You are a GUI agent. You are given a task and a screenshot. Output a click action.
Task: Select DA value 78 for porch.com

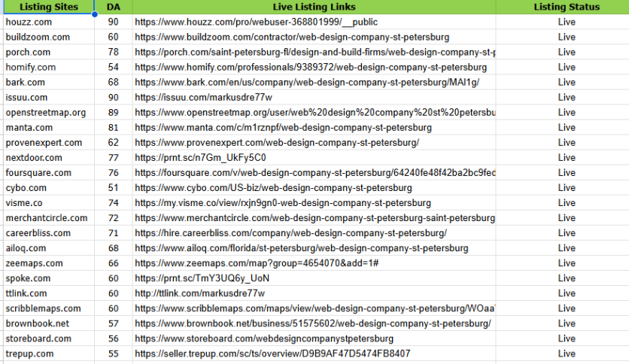click(114, 52)
